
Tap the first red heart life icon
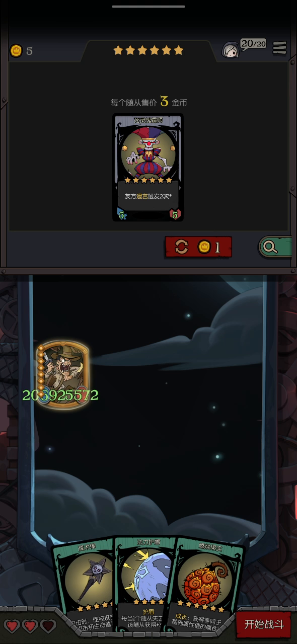12,626
